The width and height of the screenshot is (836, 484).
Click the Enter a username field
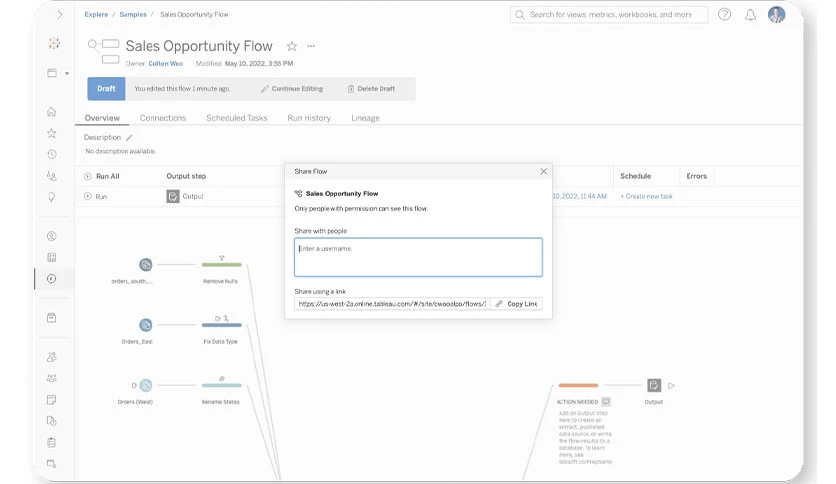coord(418,257)
